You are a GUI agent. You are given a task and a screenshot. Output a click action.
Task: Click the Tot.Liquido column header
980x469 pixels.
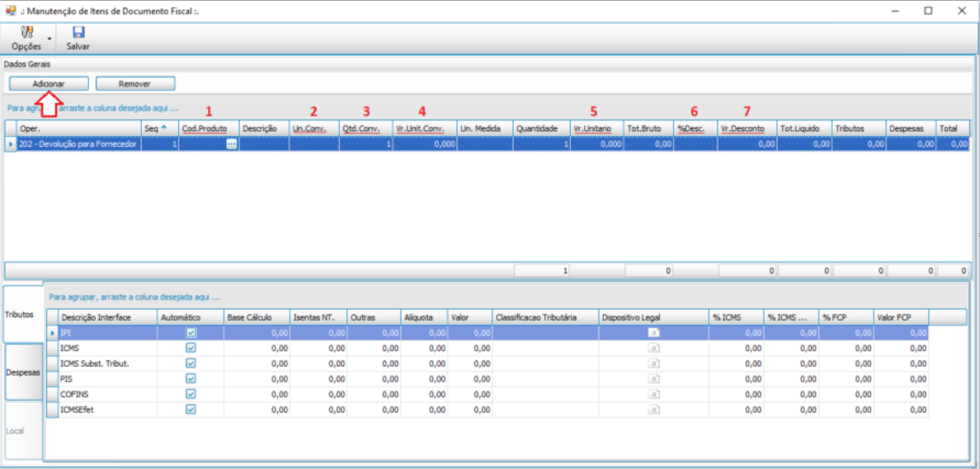(x=804, y=128)
